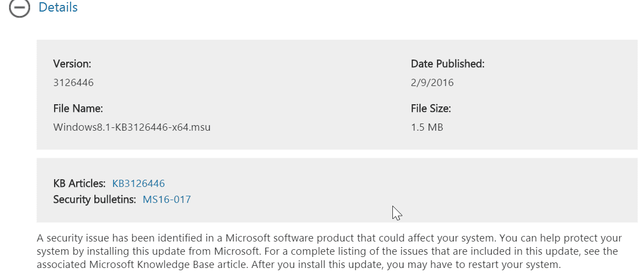
Task: Click the 'restart your system' text
Action: tap(523, 265)
